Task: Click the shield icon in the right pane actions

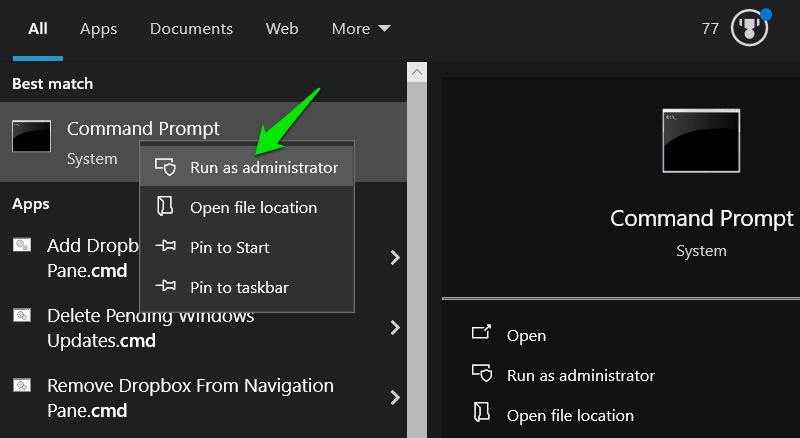Action: (482, 373)
